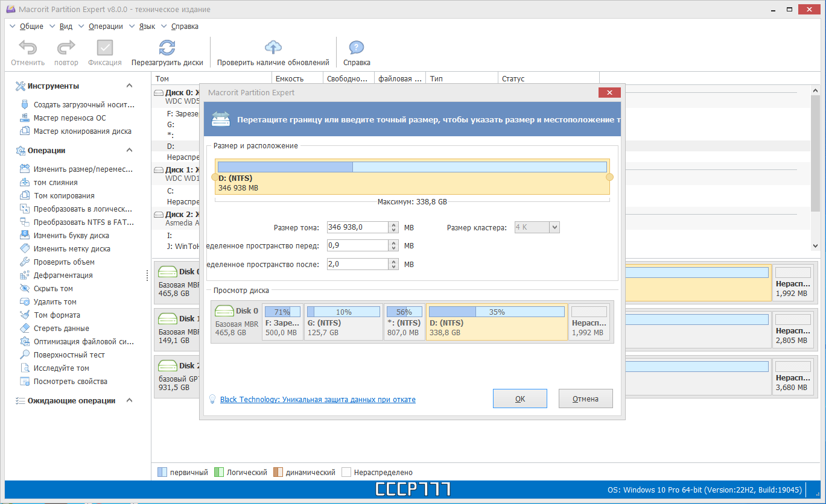
Task: Open Исследуйте том operation
Action: (x=54, y=368)
